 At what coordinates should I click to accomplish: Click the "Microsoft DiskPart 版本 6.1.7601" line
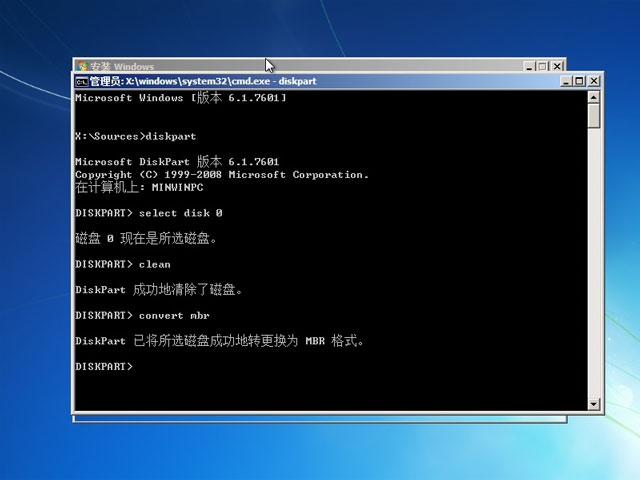pos(177,162)
